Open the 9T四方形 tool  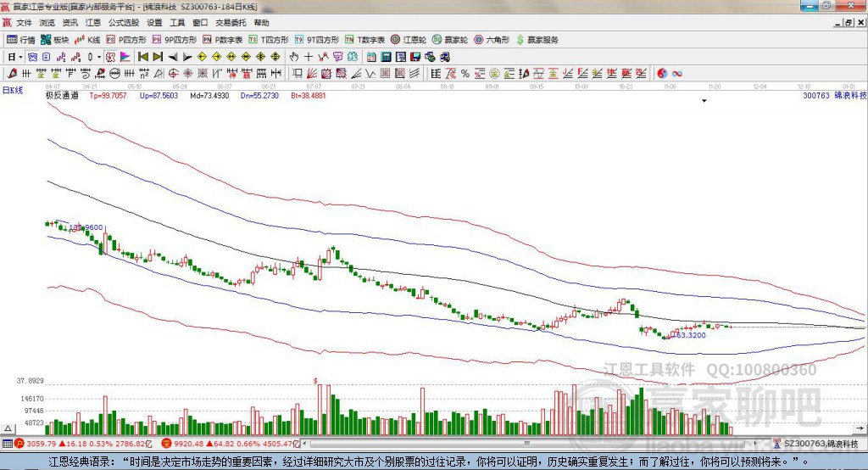pos(317,40)
